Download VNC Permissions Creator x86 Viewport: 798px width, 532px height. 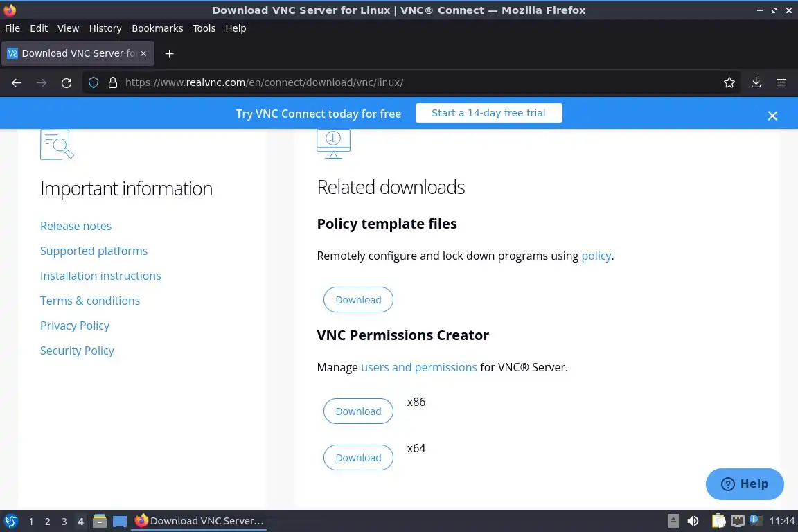[358, 411]
